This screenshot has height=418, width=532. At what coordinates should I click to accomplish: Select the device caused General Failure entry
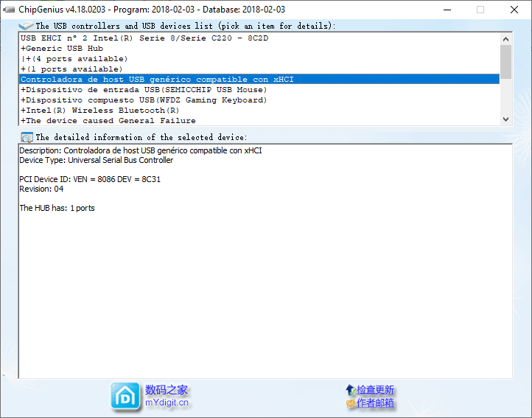coord(108,120)
